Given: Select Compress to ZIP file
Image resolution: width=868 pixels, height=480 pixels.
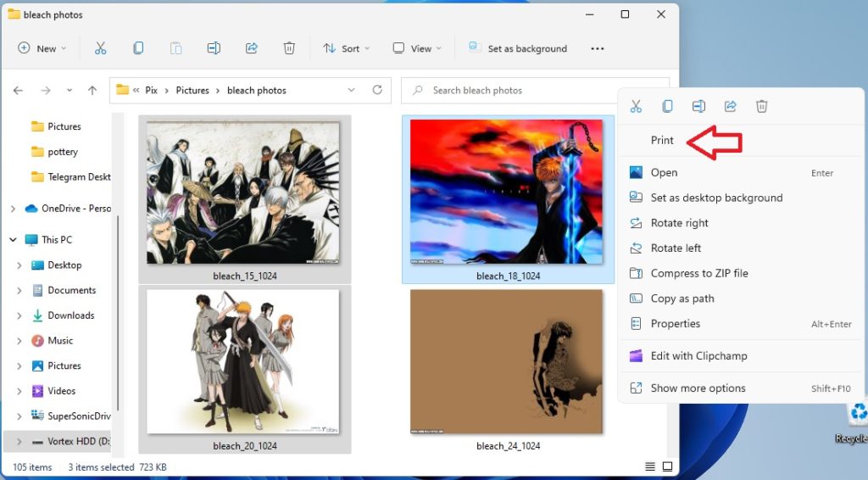Looking at the screenshot, I should pyautogui.click(x=741, y=273).
